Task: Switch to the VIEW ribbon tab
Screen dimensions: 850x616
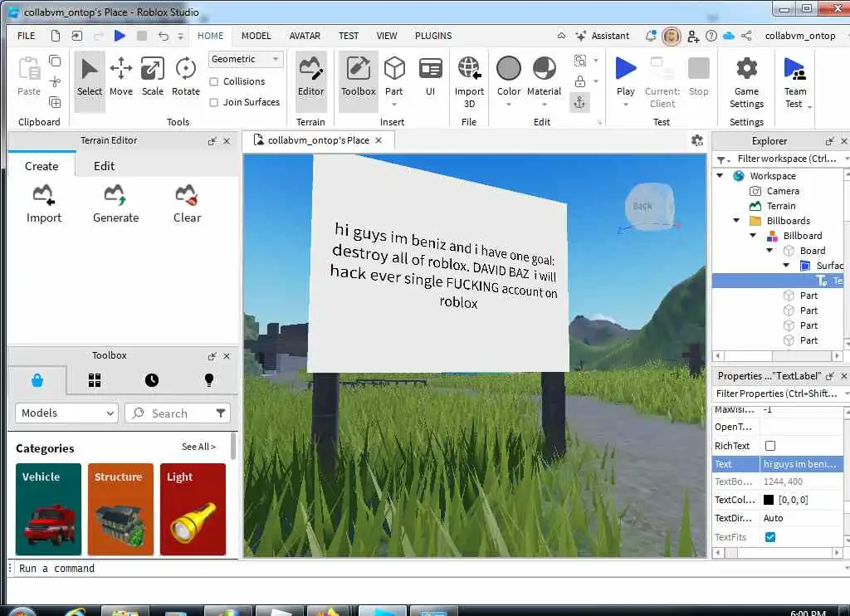Action: (387, 36)
